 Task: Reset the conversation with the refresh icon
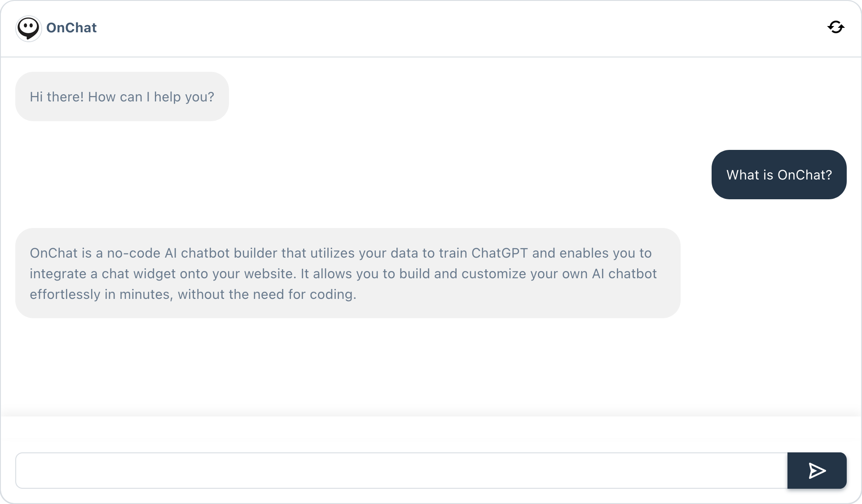[836, 27]
